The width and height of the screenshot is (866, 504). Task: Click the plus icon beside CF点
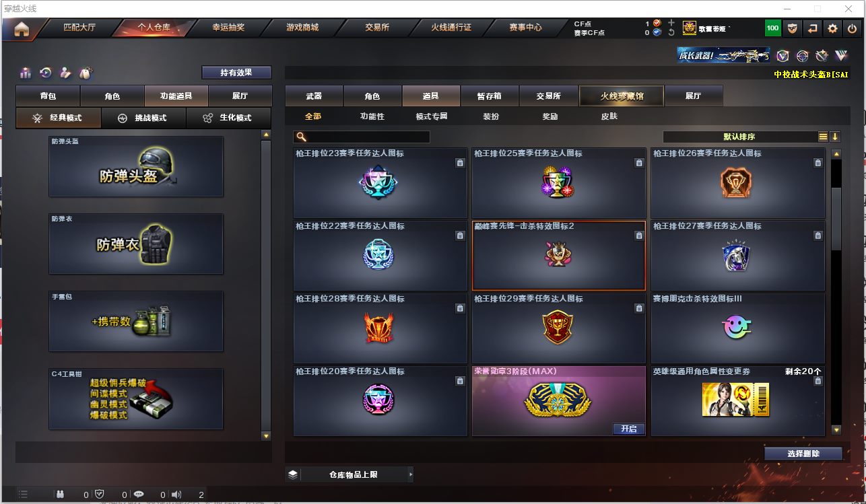[671, 23]
